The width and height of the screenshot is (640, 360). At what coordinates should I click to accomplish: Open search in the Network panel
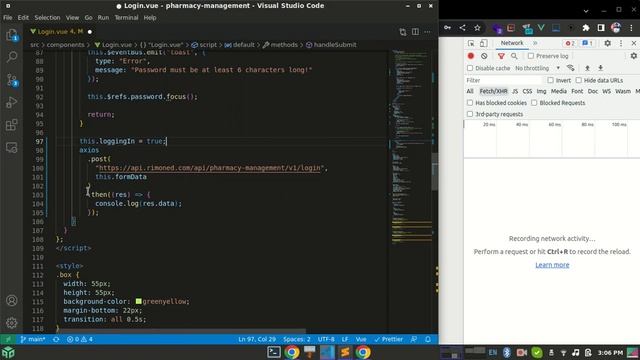pos(514,56)
